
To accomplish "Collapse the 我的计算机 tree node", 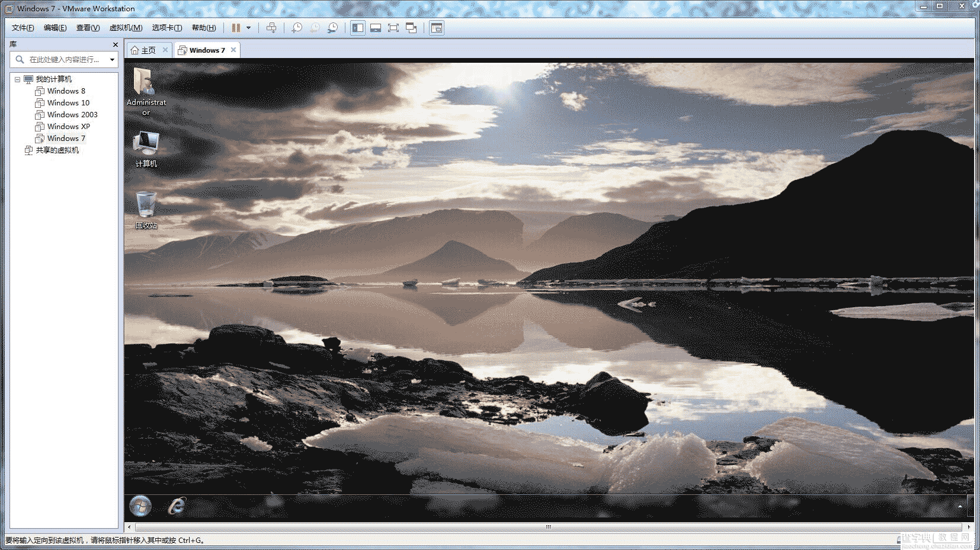I will click(x=17, y=79).
